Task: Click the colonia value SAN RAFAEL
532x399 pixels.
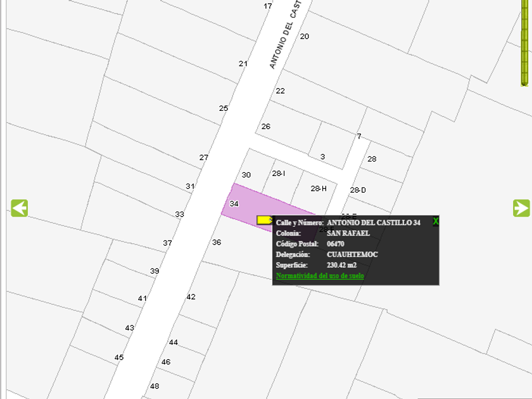Action: 348,233
